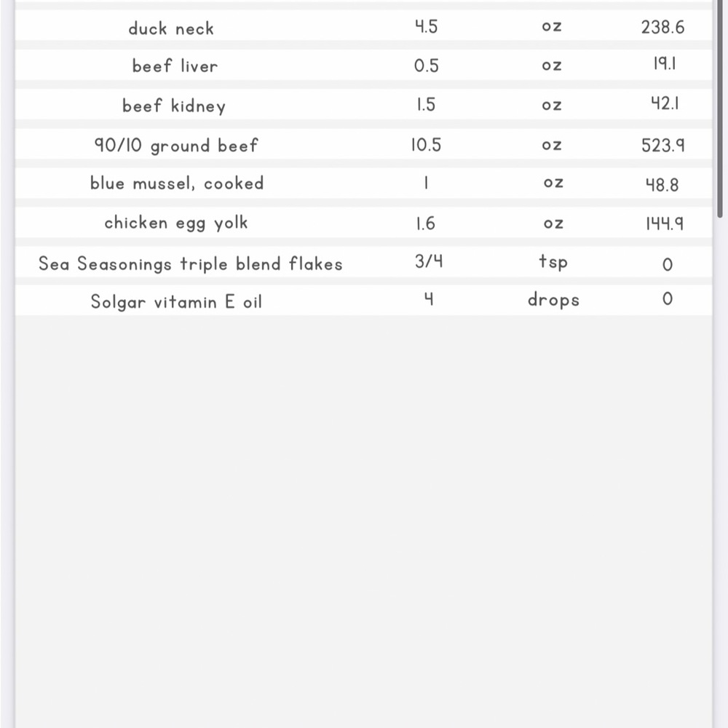Viewport: 728px width, 728px height.
Task: Click the drops unit for vitamin E
Action: [x=553, y=300]
